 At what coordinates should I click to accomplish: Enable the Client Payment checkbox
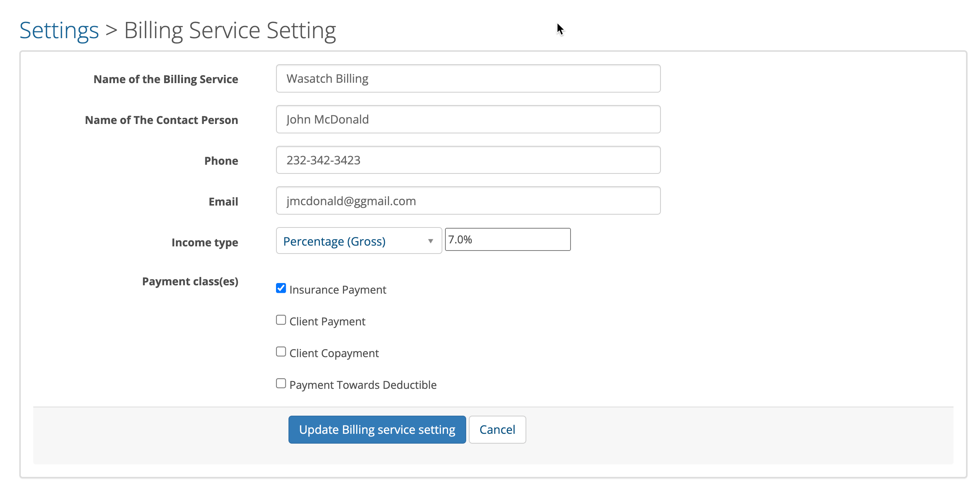[281, 320]
